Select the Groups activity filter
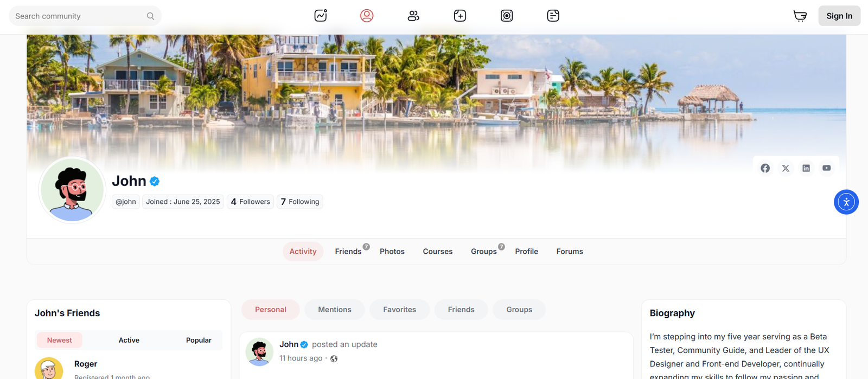Viewport: 868px width, 379px height. click(x=519, y=310)
